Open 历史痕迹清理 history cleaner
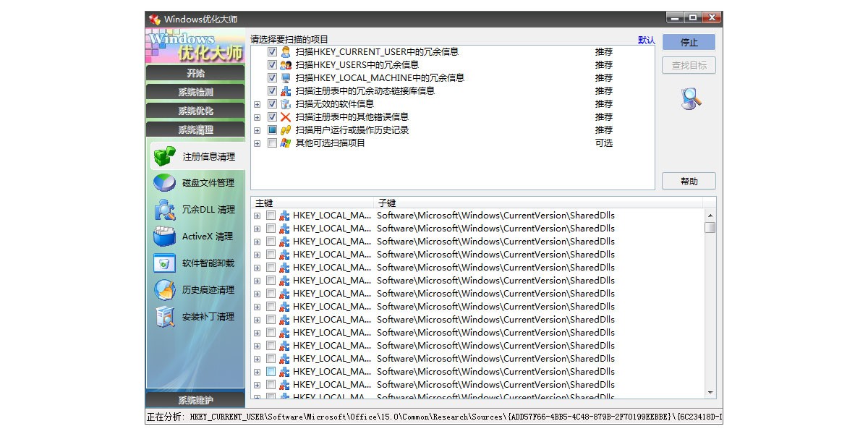This screenshot has width=868, height=434. pos(196,290)
